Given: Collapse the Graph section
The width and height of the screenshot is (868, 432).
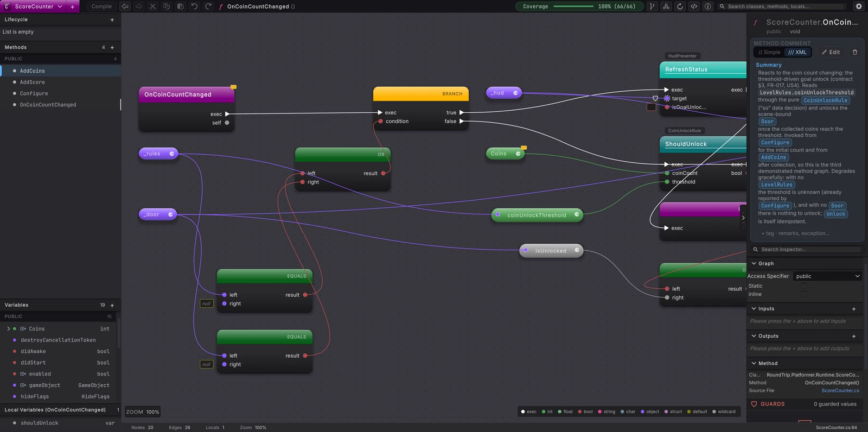Looking at the screenshot, I should point(754,263).
